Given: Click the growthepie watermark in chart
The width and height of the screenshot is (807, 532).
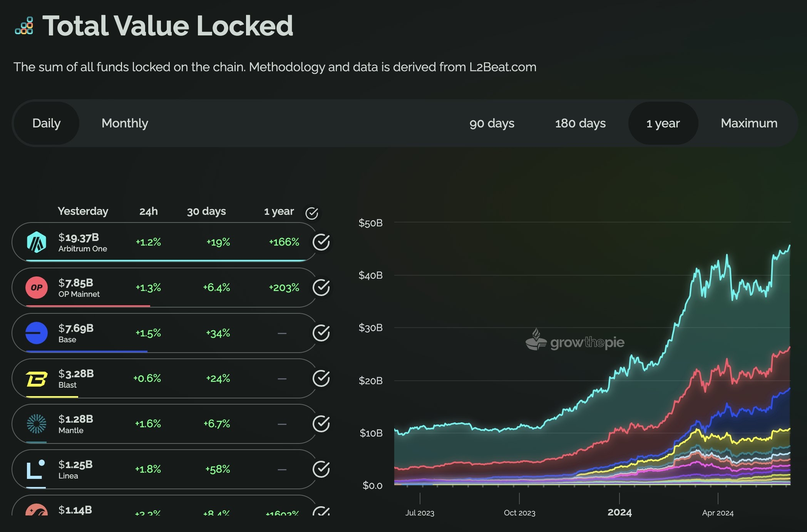Looking at the screenshot, I should pos(575,341).
